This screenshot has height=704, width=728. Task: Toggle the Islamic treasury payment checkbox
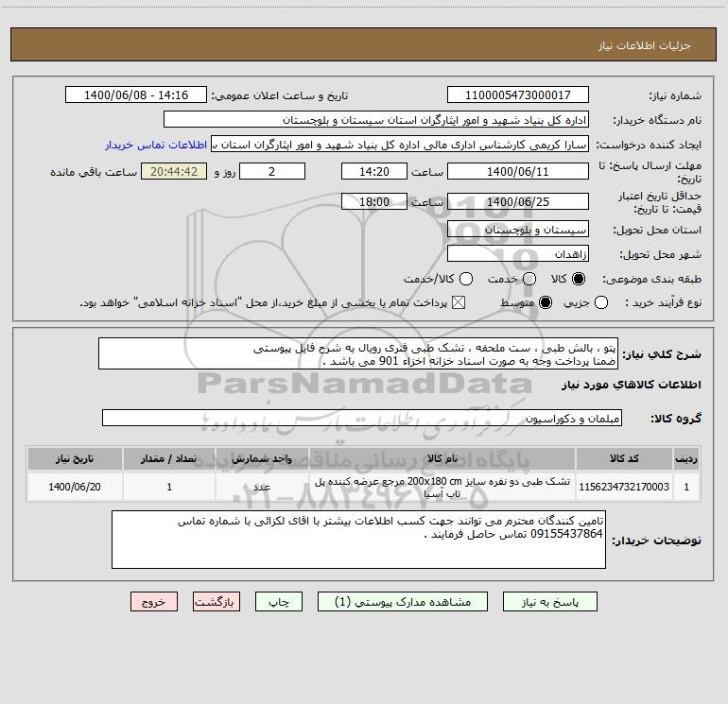click(459, 302)
